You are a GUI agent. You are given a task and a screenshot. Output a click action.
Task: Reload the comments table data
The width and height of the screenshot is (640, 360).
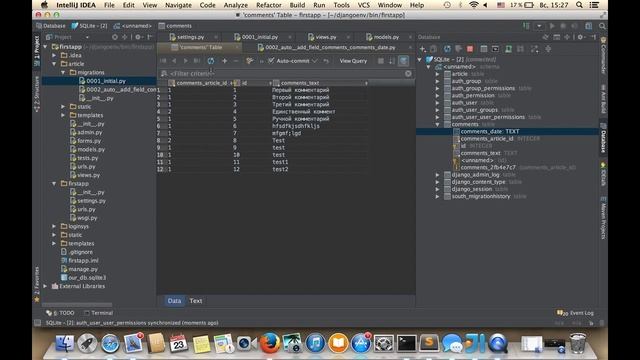click(211, 61)
